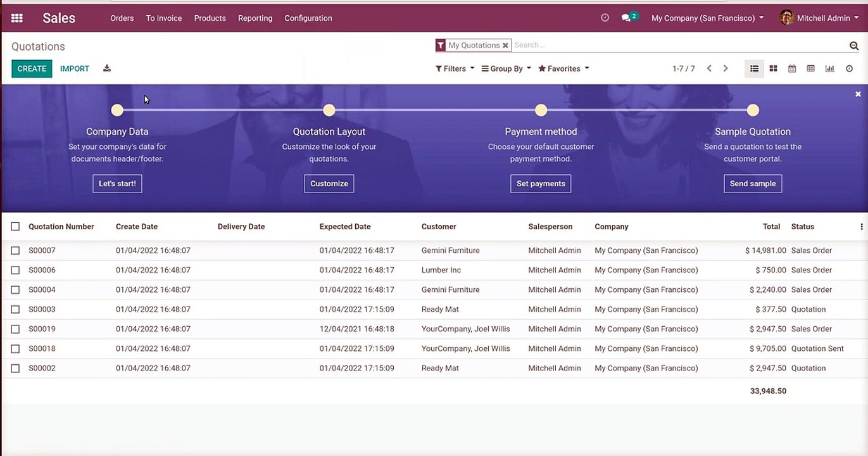Click the Sales app title
The height and width of the screenshot is (456, 868).
point(59,18)
